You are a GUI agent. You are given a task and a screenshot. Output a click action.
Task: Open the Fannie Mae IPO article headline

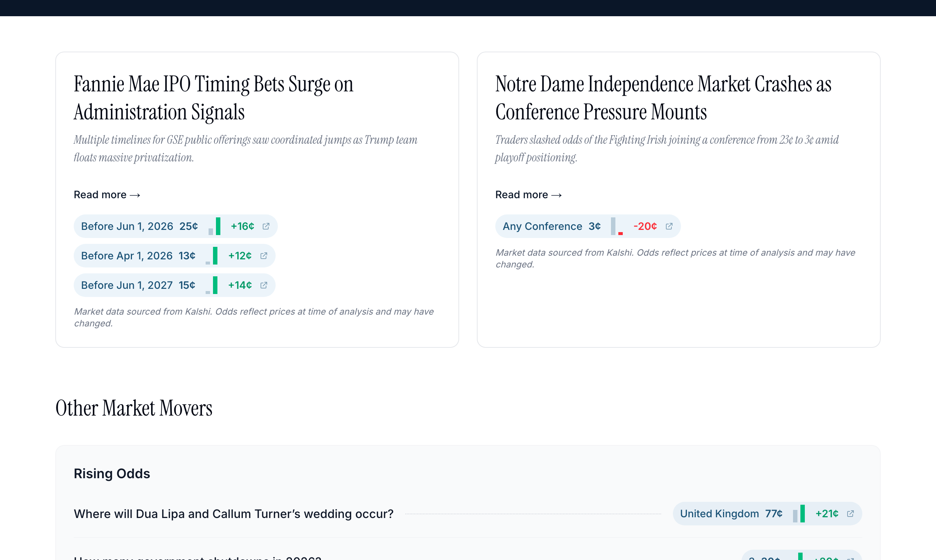point(213,97)
